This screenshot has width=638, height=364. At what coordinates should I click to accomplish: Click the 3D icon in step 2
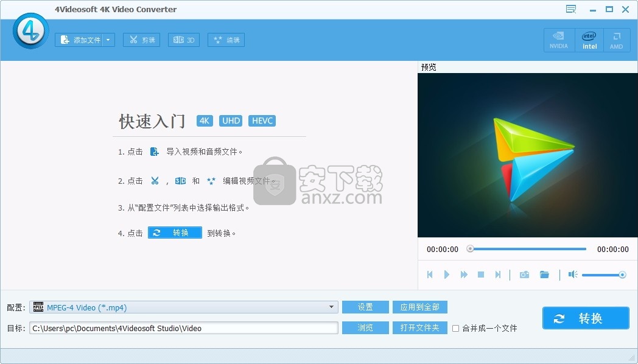pyautogui.click(x=180, y=181)
